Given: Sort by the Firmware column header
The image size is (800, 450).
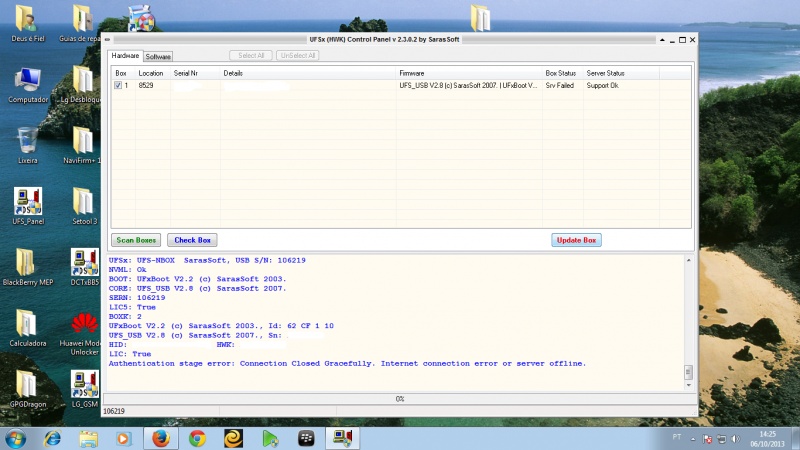Looking at the screenshot, I should pyautogui.click(x=469, y=73).
